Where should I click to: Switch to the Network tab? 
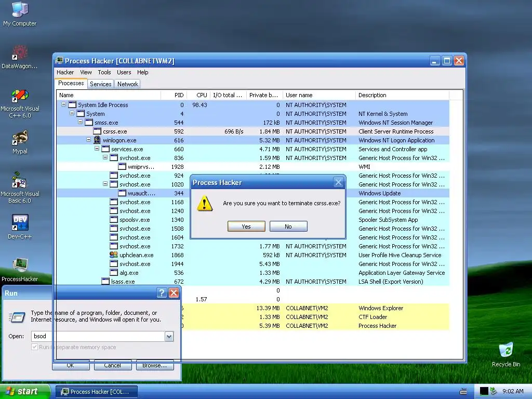click(128, 84)
